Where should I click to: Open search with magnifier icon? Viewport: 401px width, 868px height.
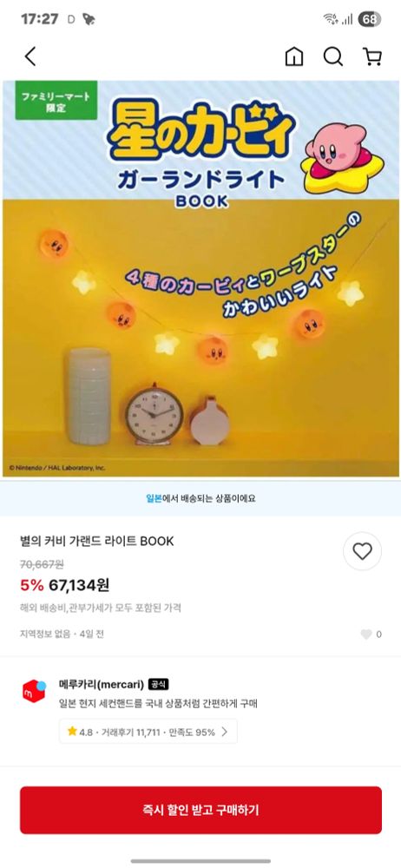(333, 56)
